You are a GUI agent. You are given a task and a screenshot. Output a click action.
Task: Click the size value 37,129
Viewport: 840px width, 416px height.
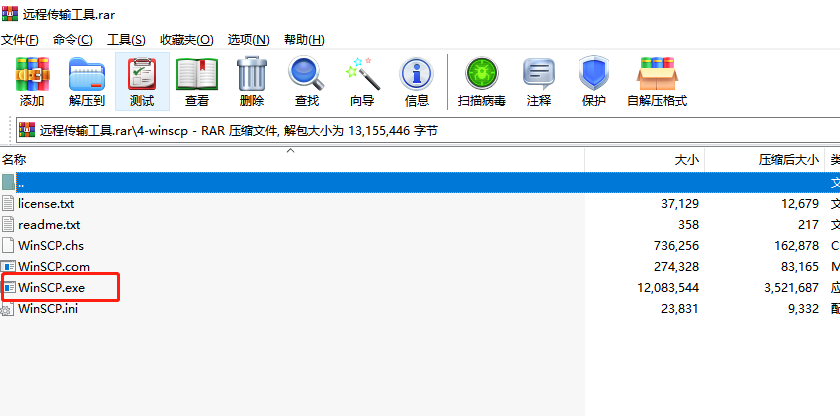[x=680, y=203]
